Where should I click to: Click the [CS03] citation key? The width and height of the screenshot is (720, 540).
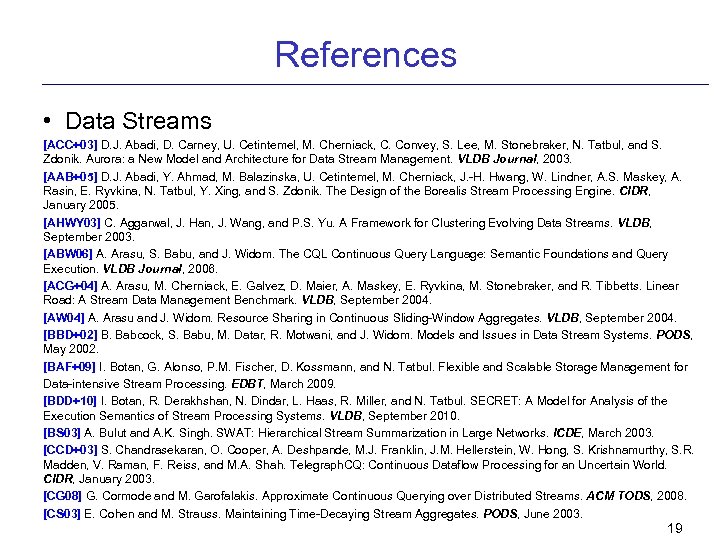click(62, 513)
